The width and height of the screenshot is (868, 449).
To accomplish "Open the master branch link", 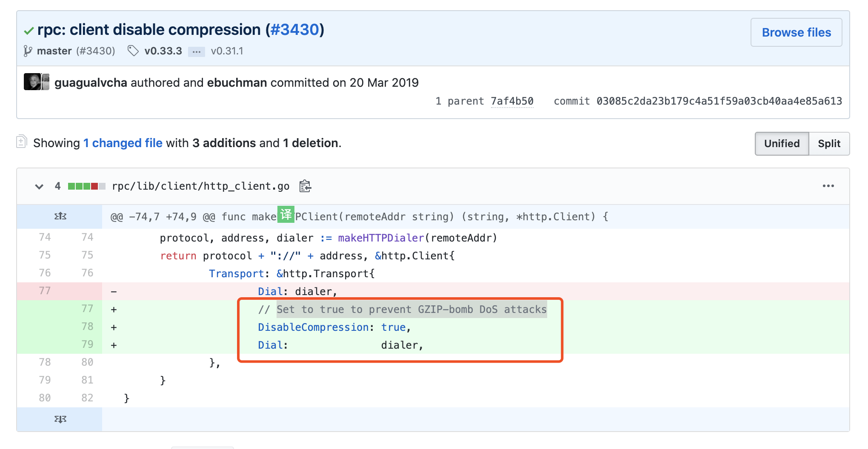I will [54, 51].
